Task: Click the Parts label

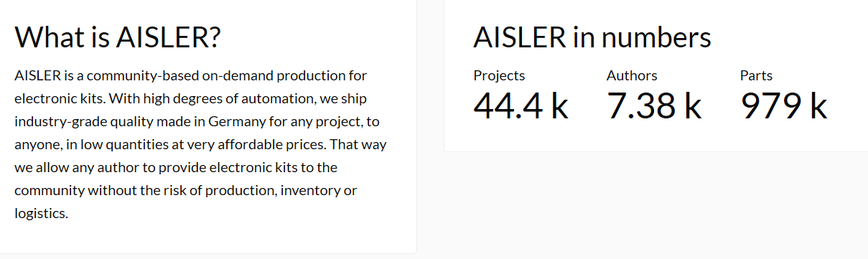Action: [756, 75]
